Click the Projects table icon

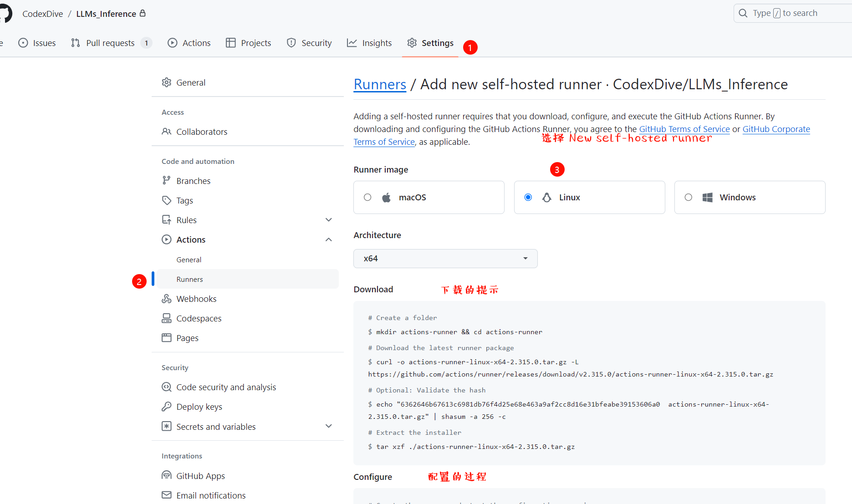pyautogui.click(x=231, y=43)
